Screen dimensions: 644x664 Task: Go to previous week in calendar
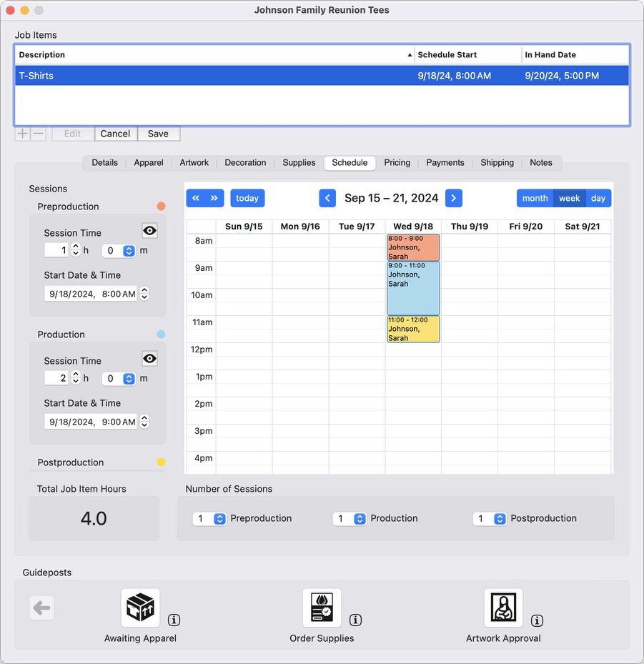pyautogui.click(x=327, y=198)
